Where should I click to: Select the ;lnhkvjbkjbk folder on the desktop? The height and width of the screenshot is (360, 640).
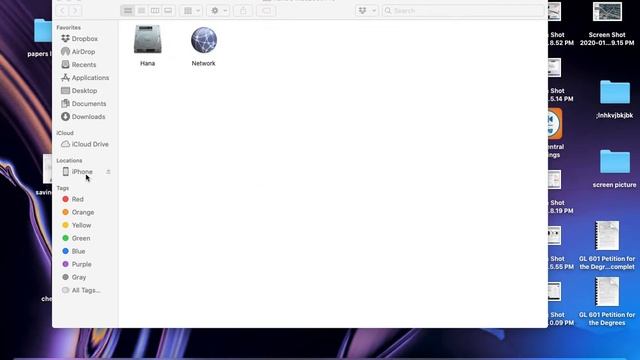pos(615,92)
